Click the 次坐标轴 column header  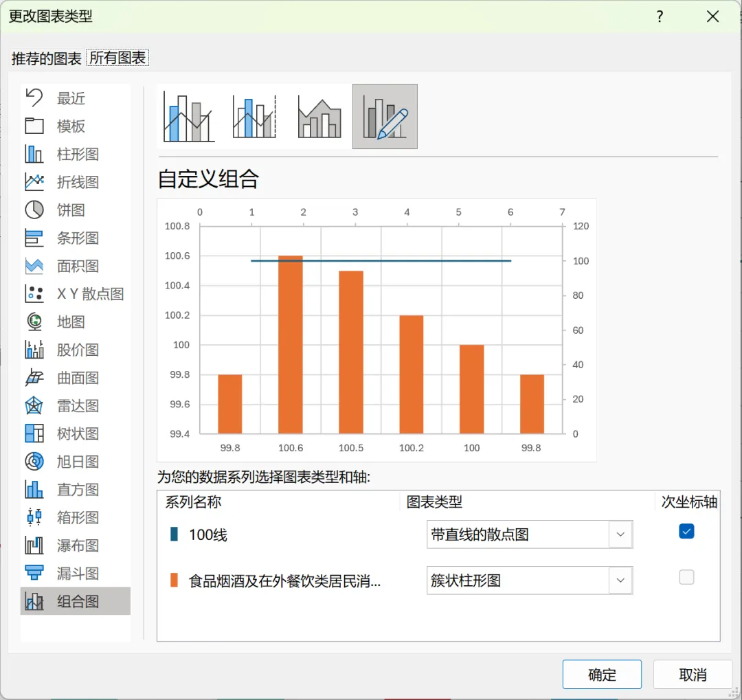coord(689,501)
